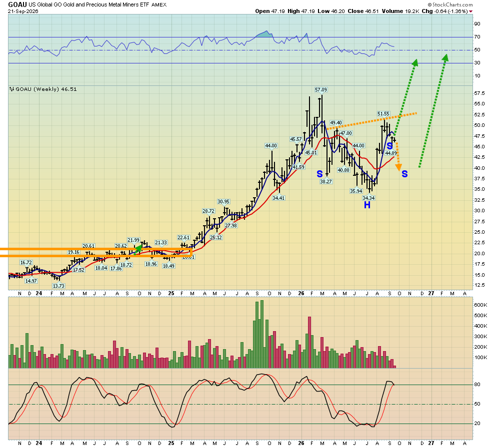495x448 pixels.
Task: Click the 19.16 price label
Action: pyautogui.click(x=73, y=252)
